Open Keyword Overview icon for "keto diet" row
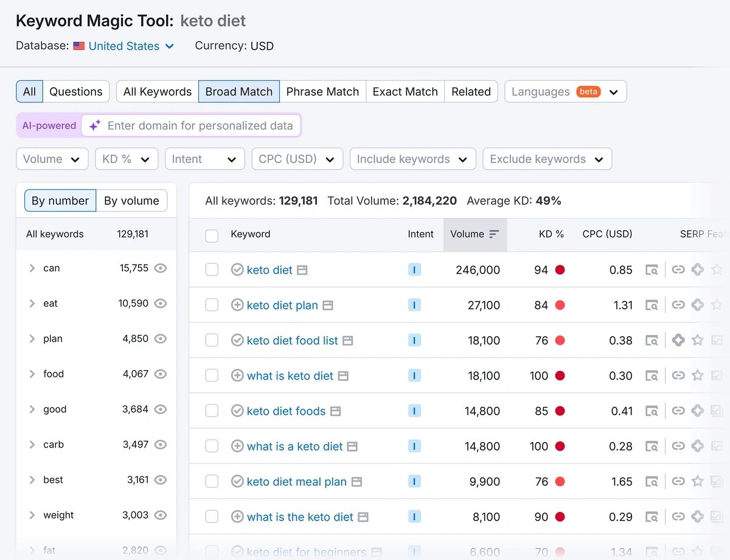This screenshot has width=730, height=560. [x=652, y=270]
